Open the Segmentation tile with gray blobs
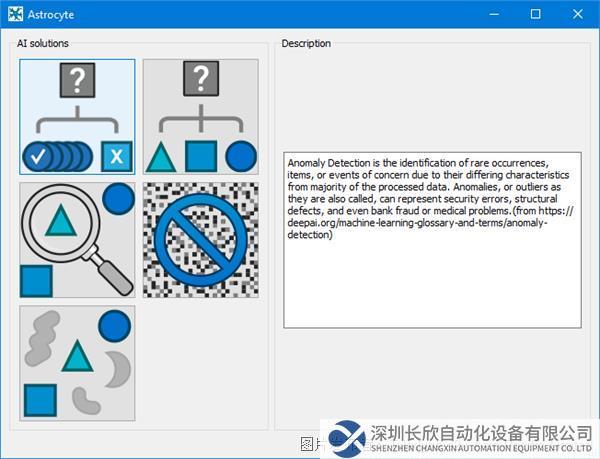Screen dimensions: 600x459 77,363
